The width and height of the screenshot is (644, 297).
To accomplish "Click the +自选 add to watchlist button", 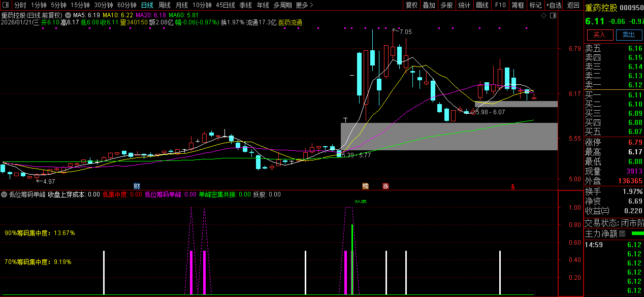I will point(554,5).
